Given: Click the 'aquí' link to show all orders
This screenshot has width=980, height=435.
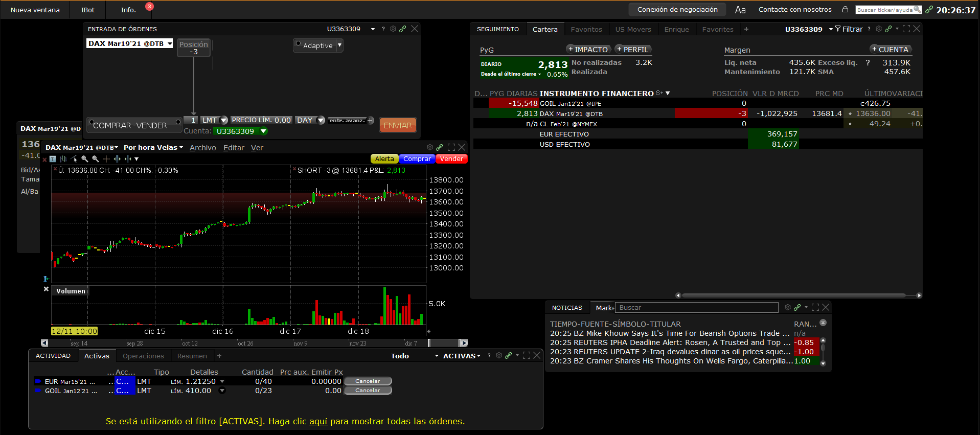Looking at the screenshot, I should [318, 421].
